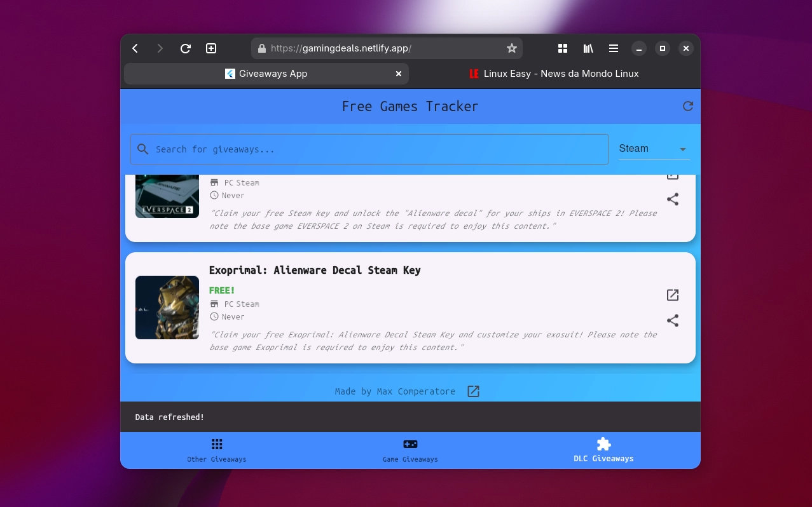The image size is (812, 507).
Task: Close the Giveaways App tab
Action: coord(399,74)
